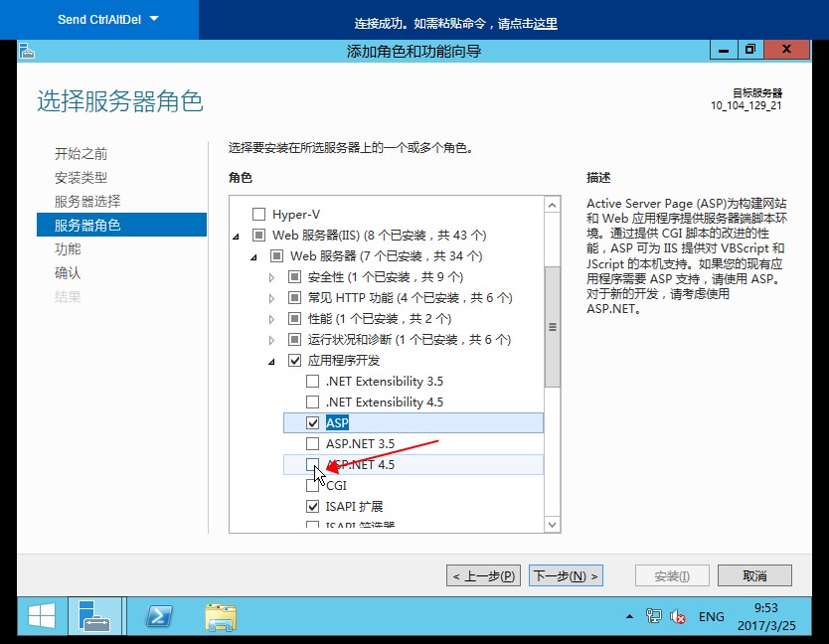Open the taskbar clock showing 9:53
Screen dimensions: 829x644
pos(766,616)
